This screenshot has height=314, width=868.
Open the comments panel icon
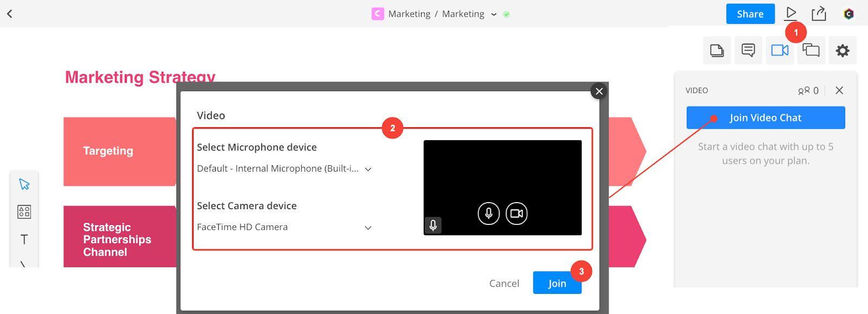click(748, 51)
